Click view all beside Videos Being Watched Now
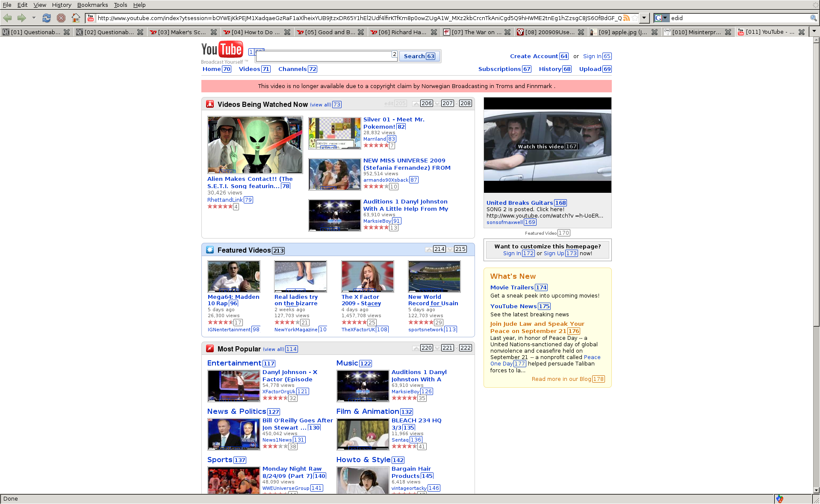Screen dimensions: 820x504 click(321, 105)
